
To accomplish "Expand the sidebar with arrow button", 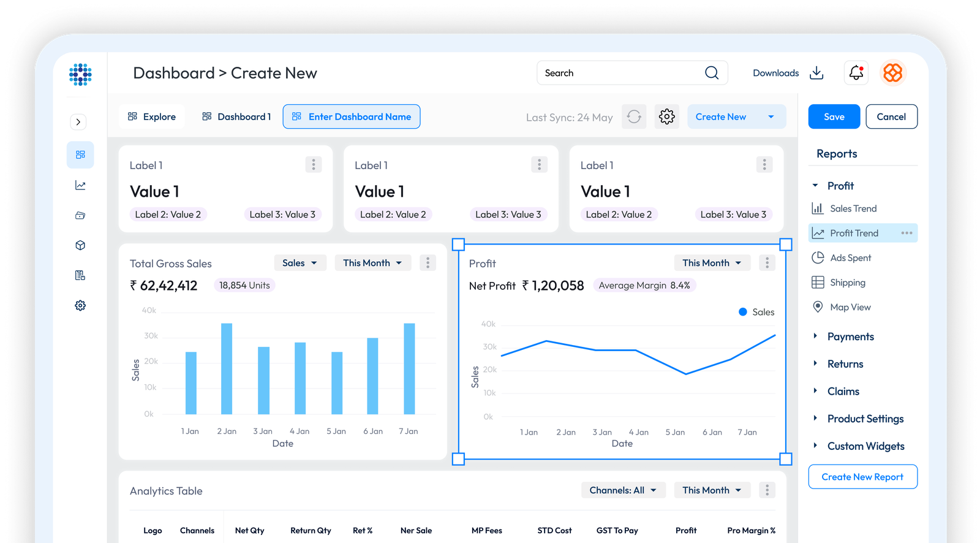I will tap(78, 122).
